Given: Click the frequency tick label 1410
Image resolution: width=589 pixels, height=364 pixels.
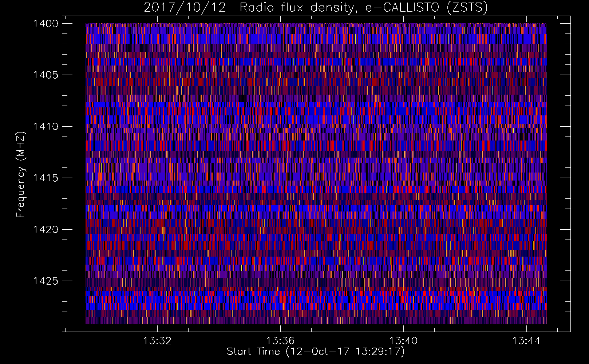Looking at the screenshot, I should pyautogui.click(x=46, y=127).
